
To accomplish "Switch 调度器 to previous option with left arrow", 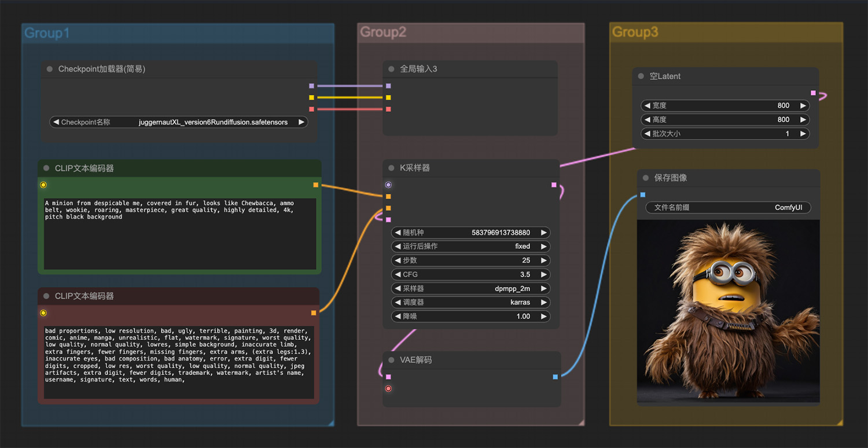I will point(398,302).
